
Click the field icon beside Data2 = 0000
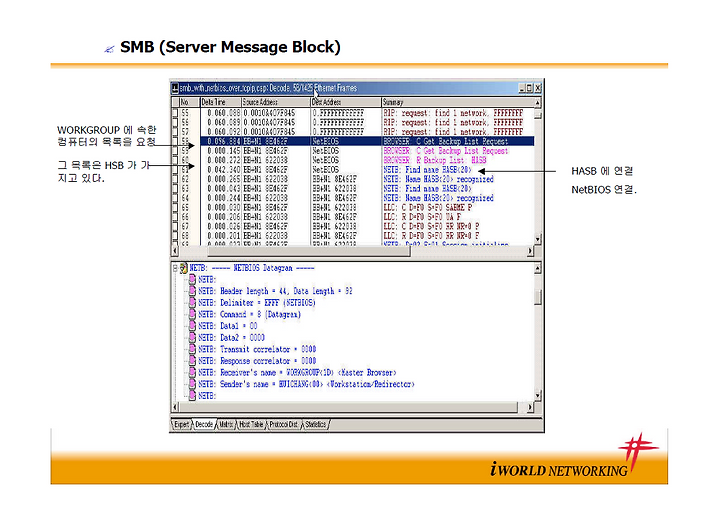pos(192,337)
